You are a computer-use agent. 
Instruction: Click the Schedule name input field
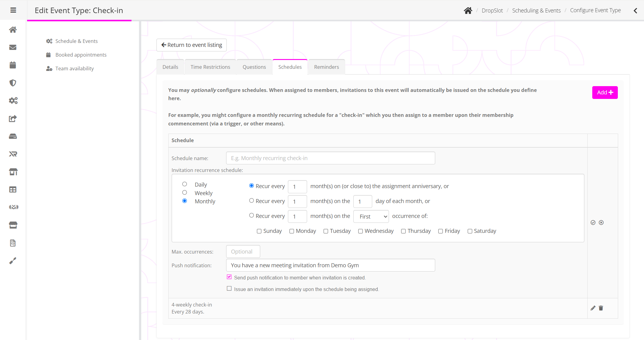[x=330, y=158]
